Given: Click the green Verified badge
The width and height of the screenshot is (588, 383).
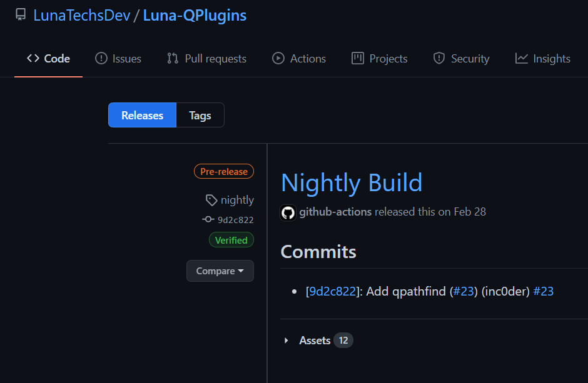Looking at the screenshot, I should point(231,240).
